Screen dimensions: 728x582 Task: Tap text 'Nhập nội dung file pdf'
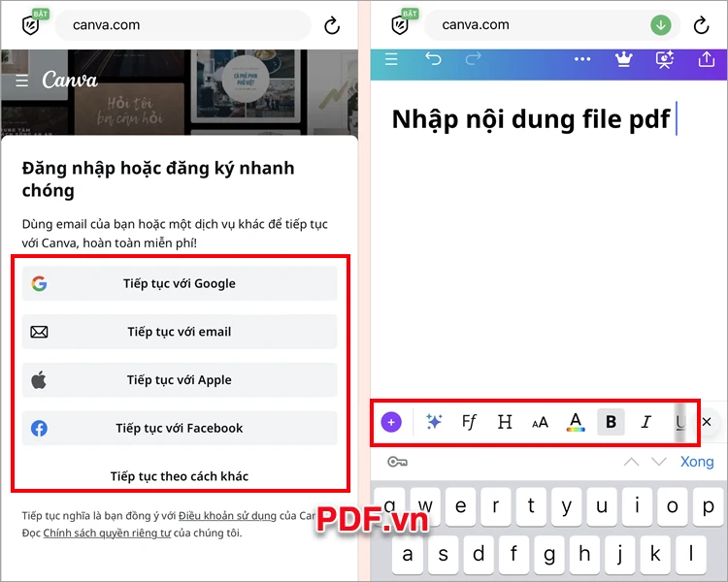click(x=531, y=119)
